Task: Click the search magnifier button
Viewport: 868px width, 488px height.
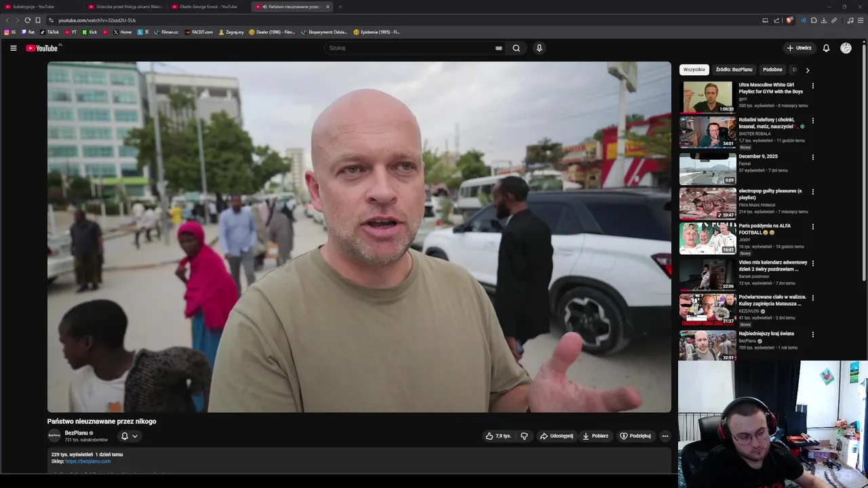Action: tap(516, 48)
